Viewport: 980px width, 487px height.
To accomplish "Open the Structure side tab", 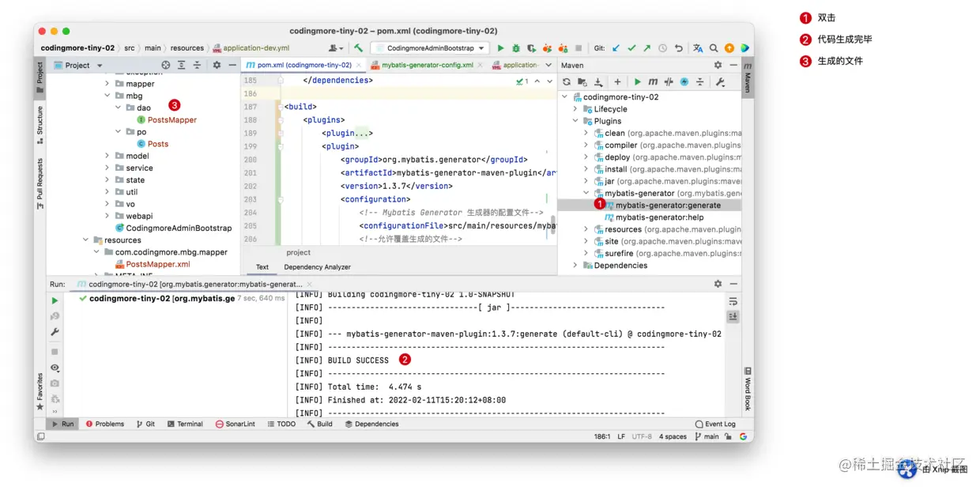I will [40, 125].
